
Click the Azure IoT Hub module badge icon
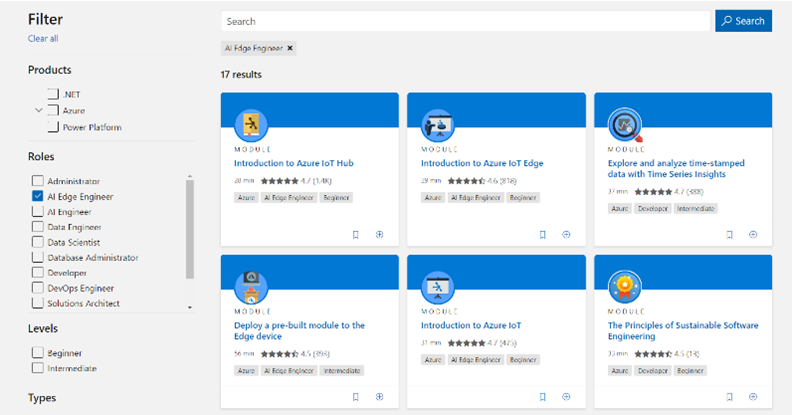pos(251,125)
